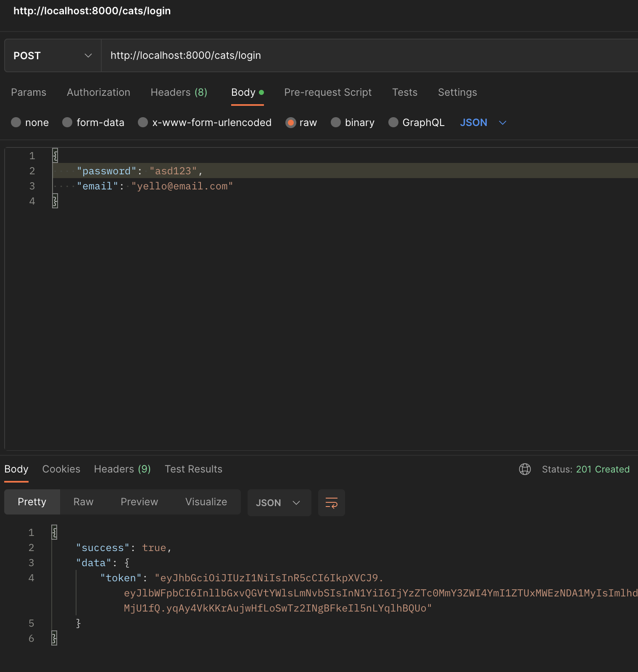Click the "success" key in response
The height and width of the screenshot is (672, 638).
tap(103, 548)
